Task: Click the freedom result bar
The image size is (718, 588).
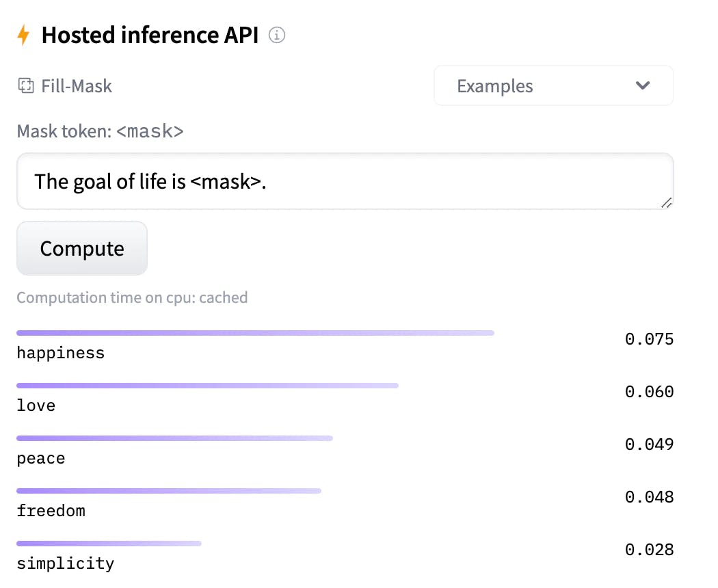Action: coord(168,491)
